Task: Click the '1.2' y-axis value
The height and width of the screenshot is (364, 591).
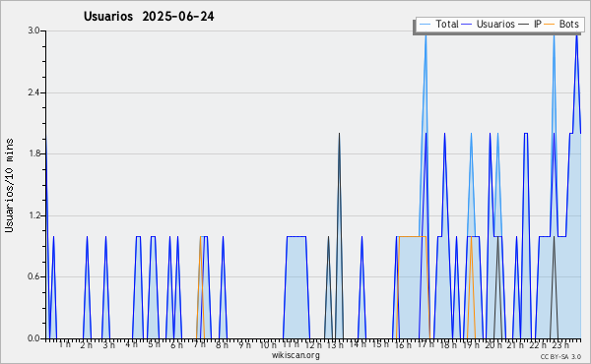Action: coord(33,215)
